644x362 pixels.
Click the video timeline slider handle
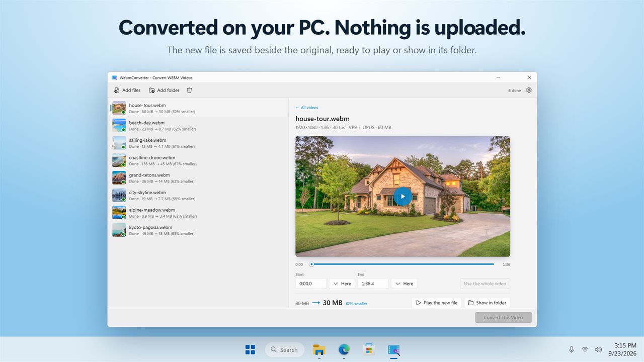pyautogui.click(x=311, y=264)
